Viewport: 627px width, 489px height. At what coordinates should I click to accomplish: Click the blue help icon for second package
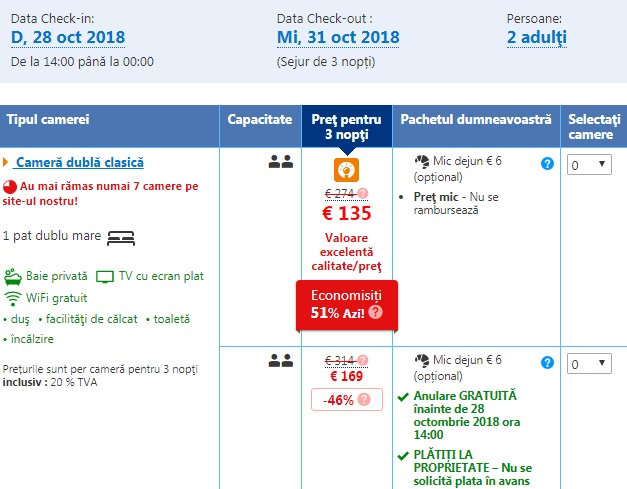[x=547, y=362]
